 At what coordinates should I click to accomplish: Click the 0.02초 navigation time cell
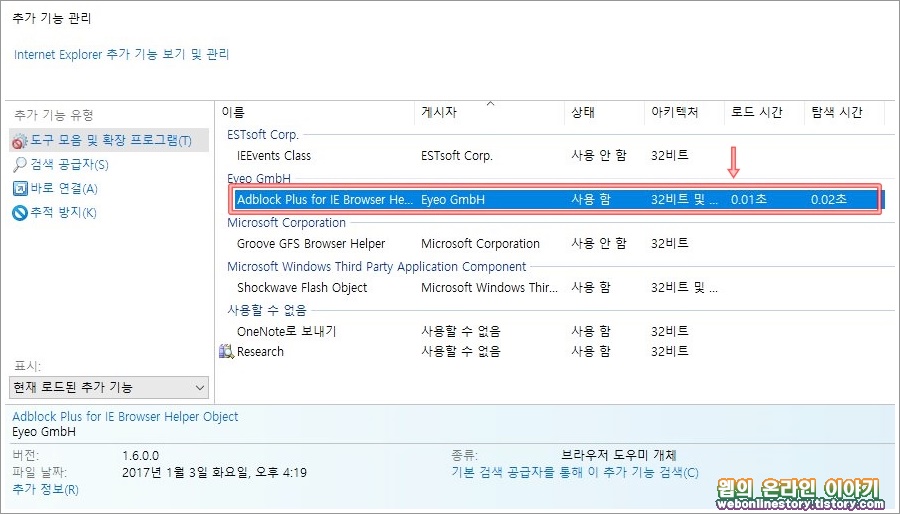pos(829,200)
